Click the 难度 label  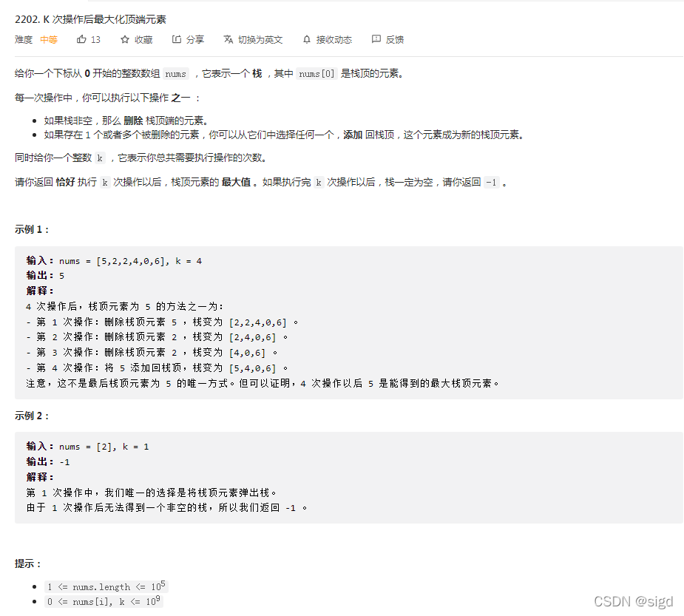[x=24, y=40]
